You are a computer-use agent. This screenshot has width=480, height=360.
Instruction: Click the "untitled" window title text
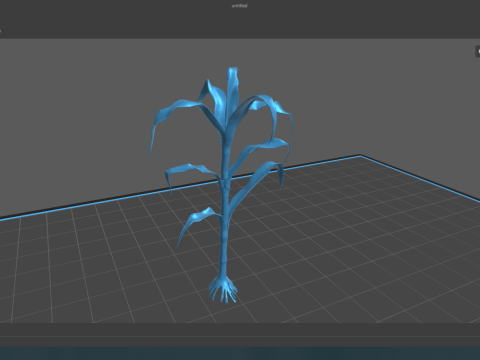click(240, 6)
